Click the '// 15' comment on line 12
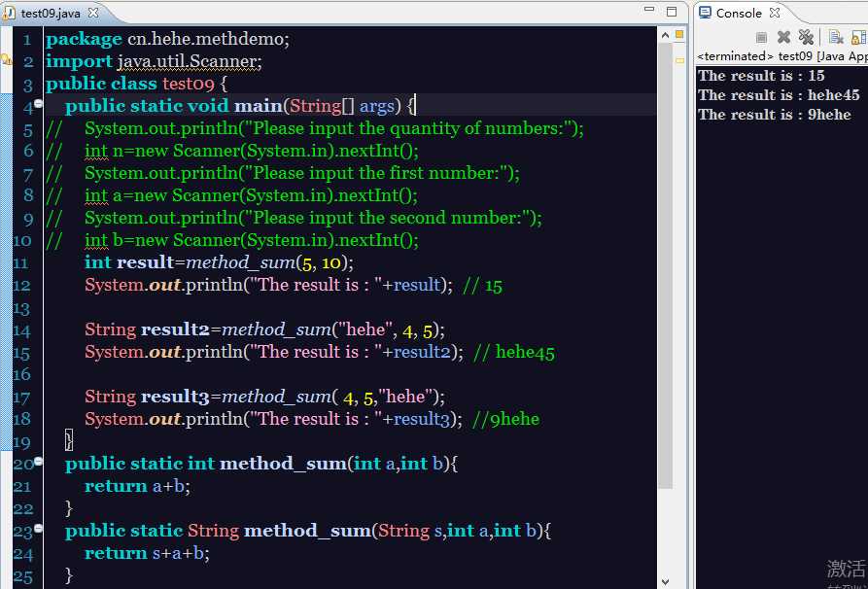 point(482,285)
